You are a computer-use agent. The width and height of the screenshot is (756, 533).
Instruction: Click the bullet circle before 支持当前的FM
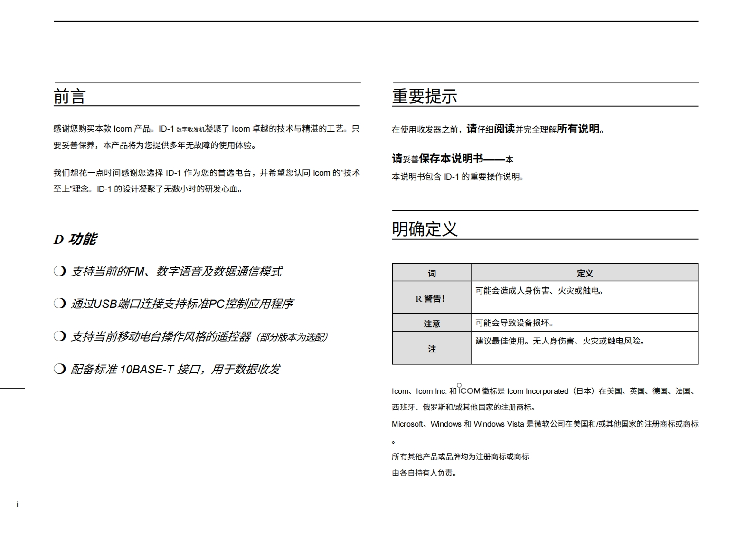59,271
